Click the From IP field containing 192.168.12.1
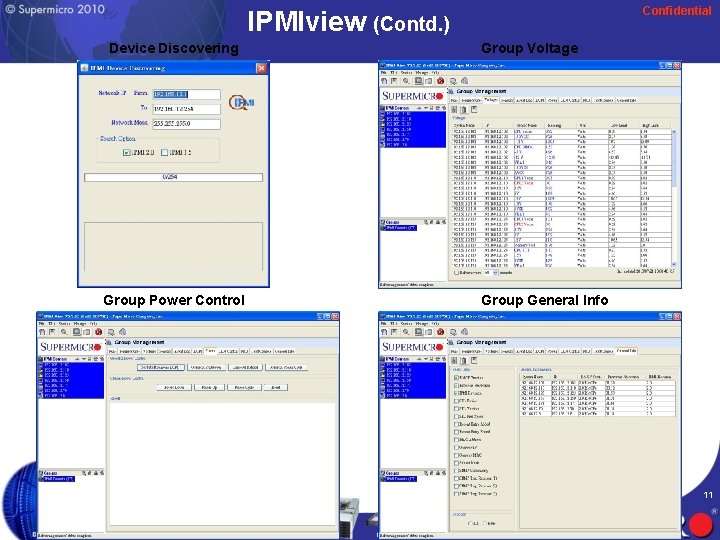This screenshot has width=720, height=540. click(x=186, y=94)
